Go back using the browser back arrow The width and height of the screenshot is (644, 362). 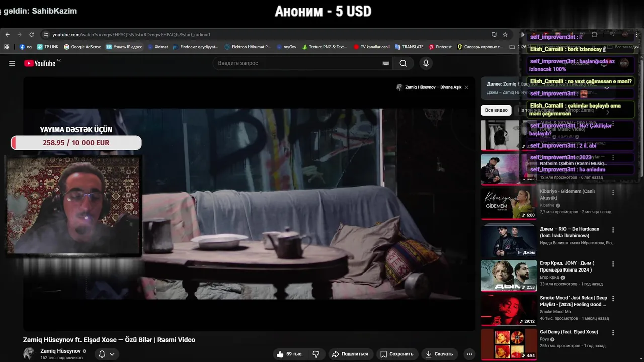(7, 35)
